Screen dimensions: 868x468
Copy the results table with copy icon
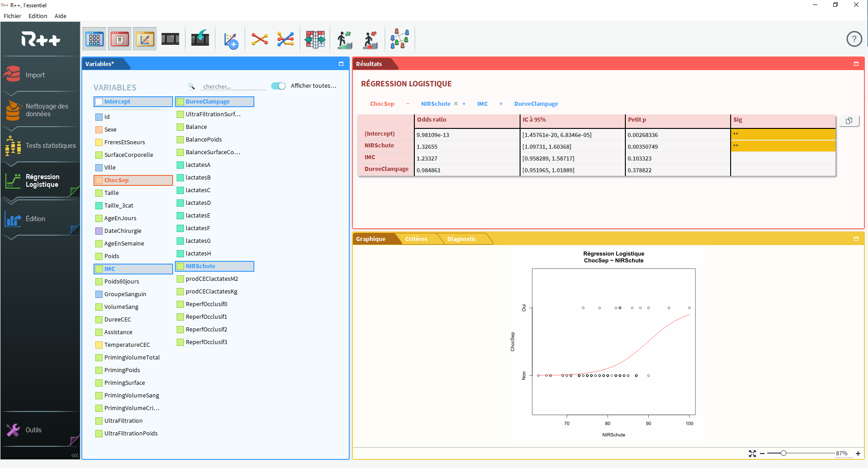point(849,121)
